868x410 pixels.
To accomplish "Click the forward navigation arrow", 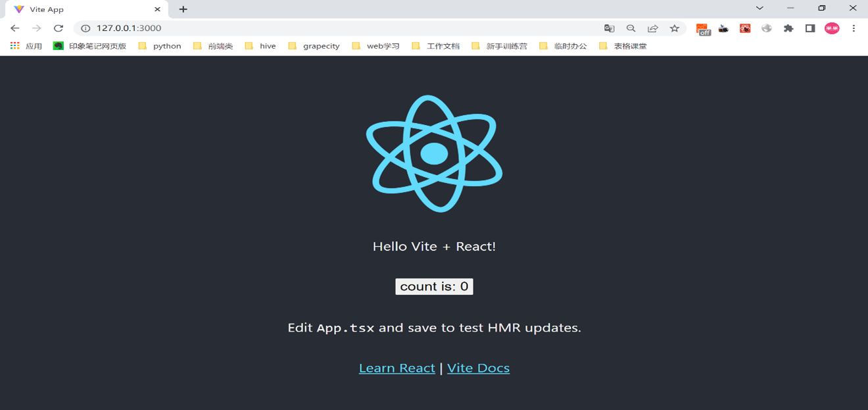I will (37, 28).
